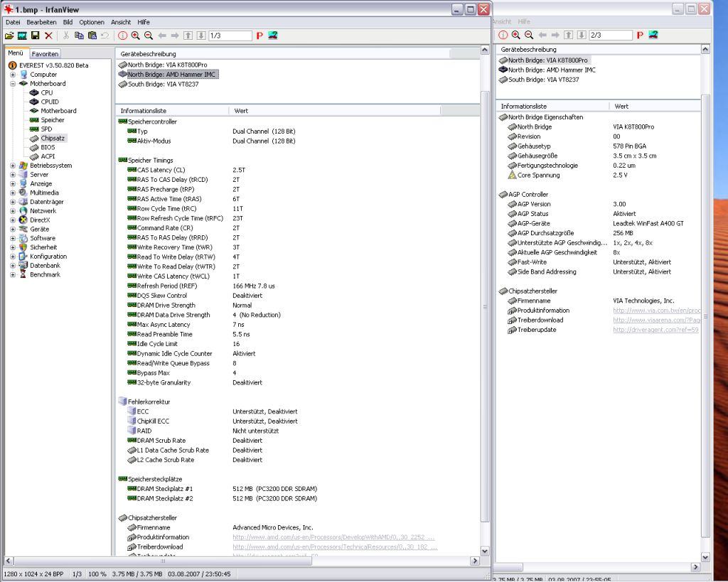Open the Bild menu
Viewport: 728px width, 582px height.
pos(68,22)
